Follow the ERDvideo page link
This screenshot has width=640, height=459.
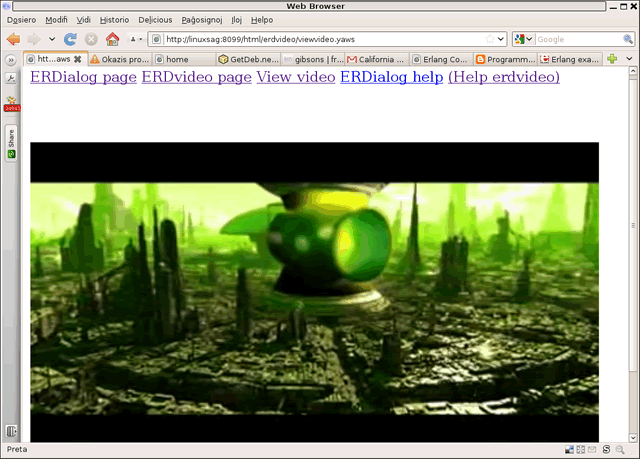click(x=196, y=77)
